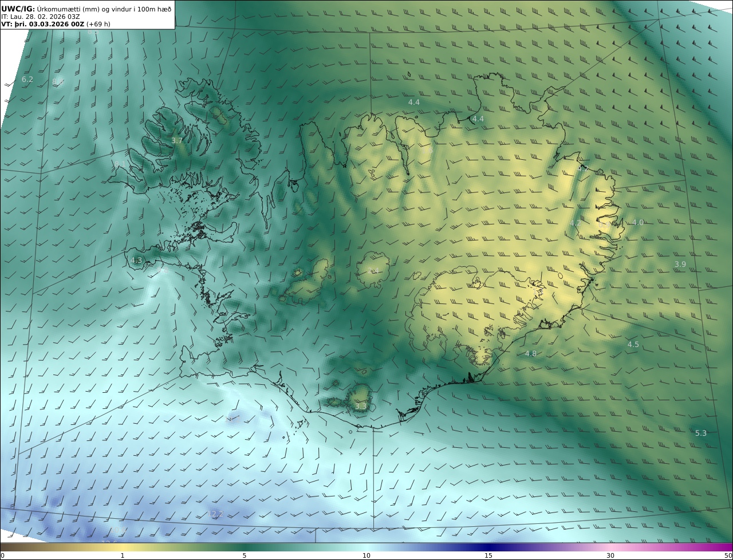733x560 pixels.
Task: Click the colorbar tick label 0
Action: (x=3, y=555)
